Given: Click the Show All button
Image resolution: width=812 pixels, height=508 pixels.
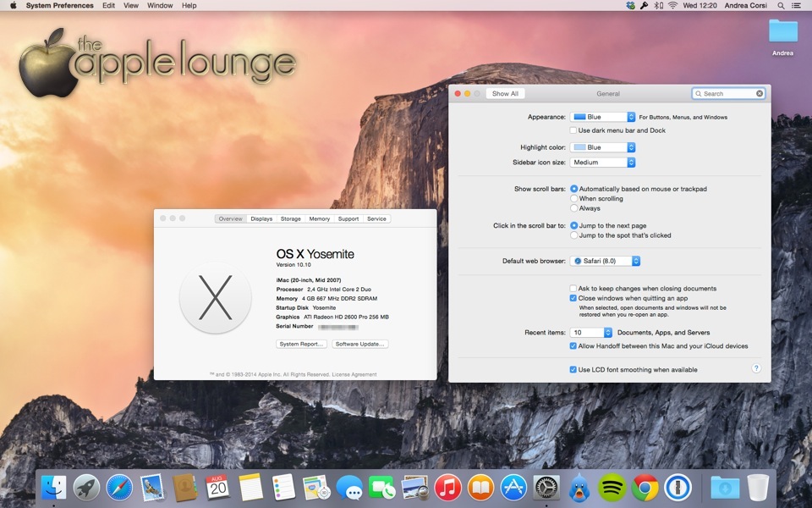Looking at the screenshot, I should [505, 93].
